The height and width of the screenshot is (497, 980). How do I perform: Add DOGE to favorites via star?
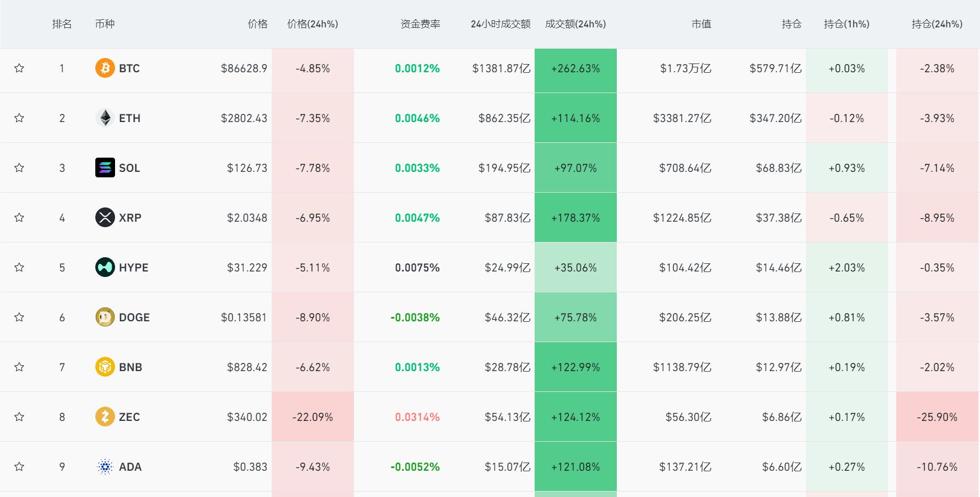(x=19, y=317)
